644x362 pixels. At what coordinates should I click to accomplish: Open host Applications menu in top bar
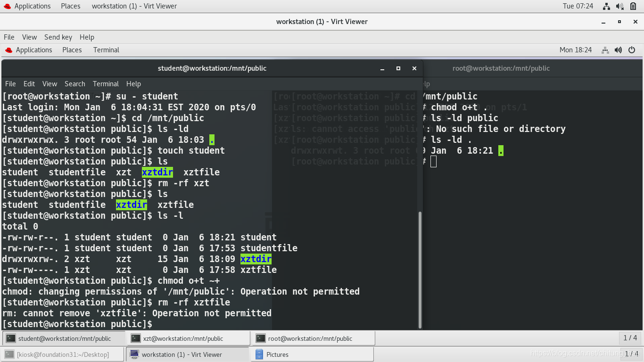[27, 6]
